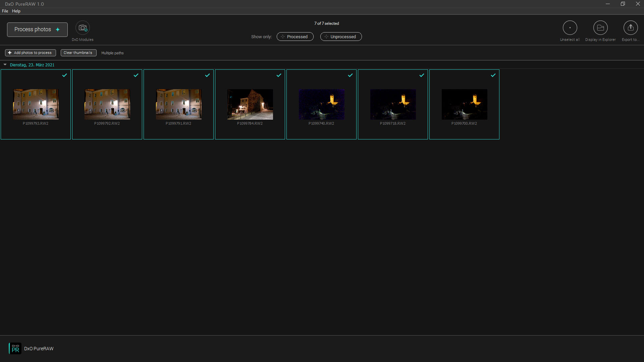
Task: Deselect checkmark on P1099784.RW2 thumbnail
Action: coord(279,75)
